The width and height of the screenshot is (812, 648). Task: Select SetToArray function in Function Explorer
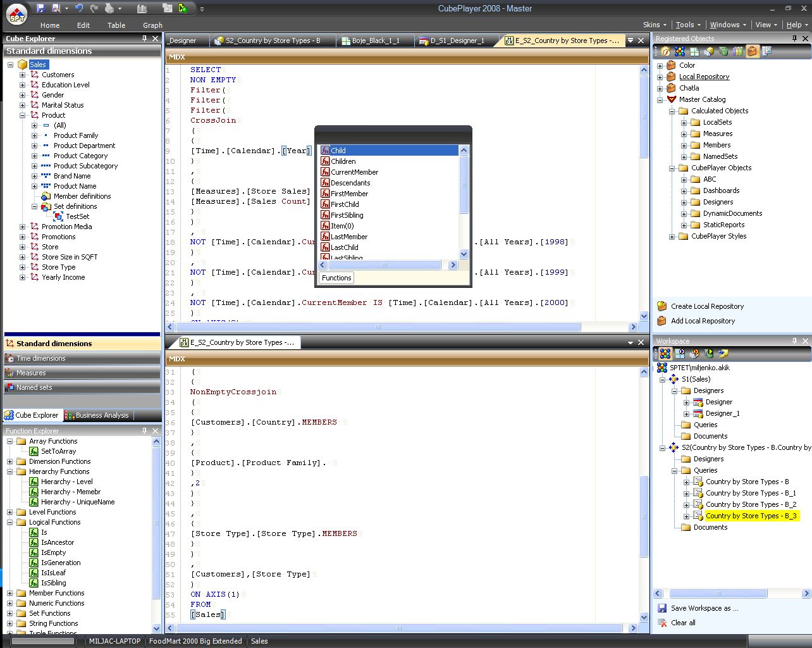58,451
